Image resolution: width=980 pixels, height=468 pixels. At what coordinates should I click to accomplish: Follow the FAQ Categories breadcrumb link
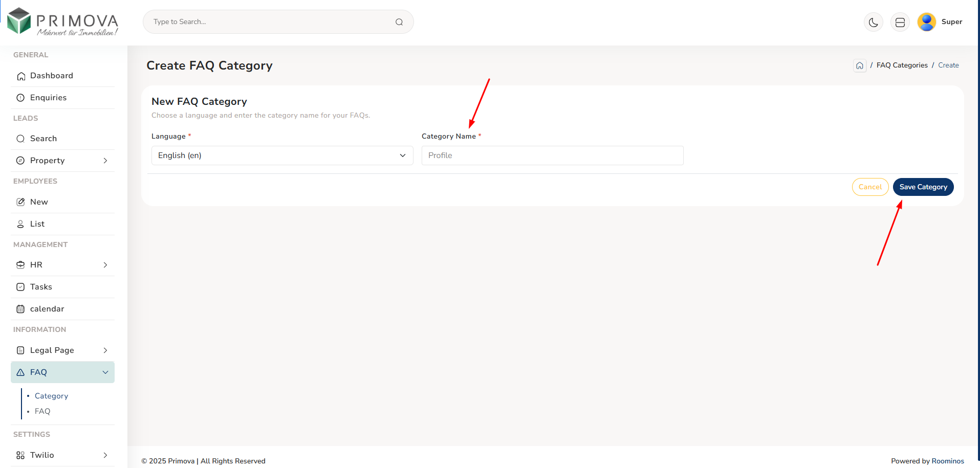pyautogui.click(x=902, y=65)
